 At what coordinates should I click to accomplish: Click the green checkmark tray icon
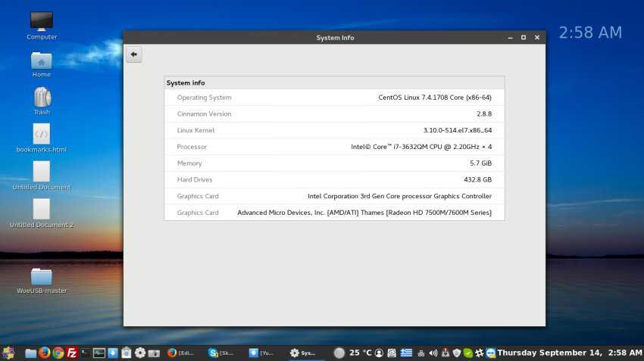pyautogui.click(x=467, y=353)
